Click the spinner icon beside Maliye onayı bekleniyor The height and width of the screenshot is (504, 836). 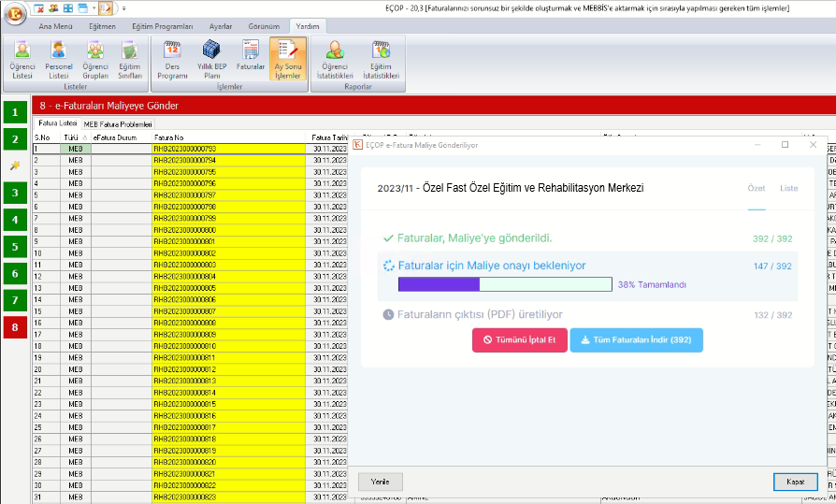click(389, 266)
